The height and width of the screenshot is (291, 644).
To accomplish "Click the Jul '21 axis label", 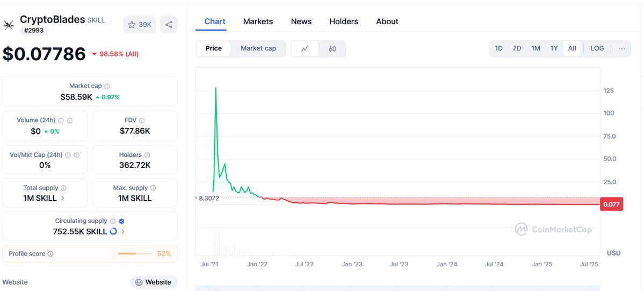I will 209,264.
